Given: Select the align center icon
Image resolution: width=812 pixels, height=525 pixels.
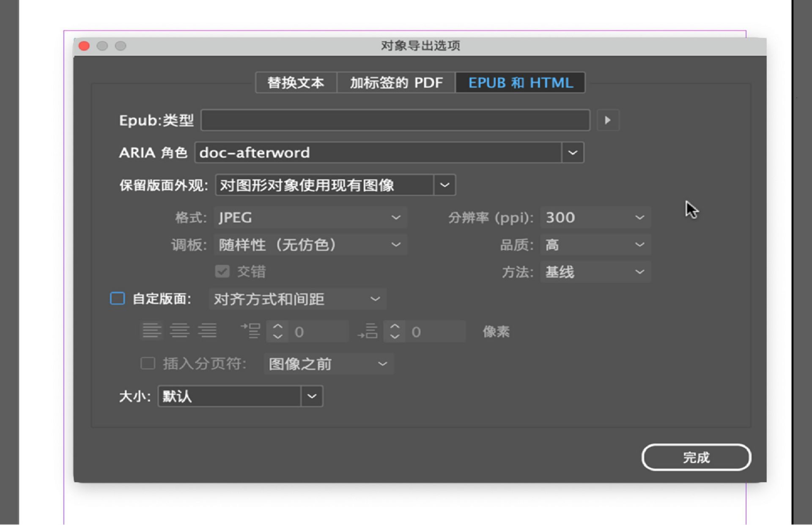Looking at the screenshot, I should point(179,331).
